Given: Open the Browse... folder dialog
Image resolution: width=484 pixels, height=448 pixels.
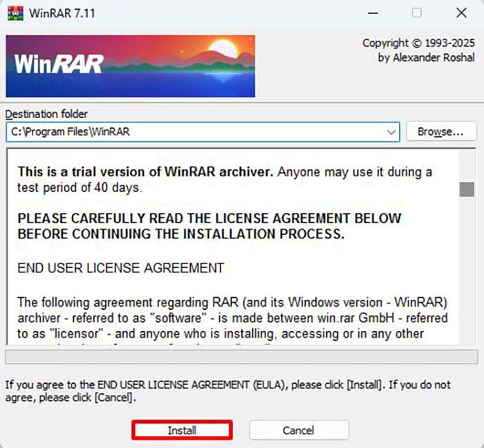Looking at the screenshot, I should (x=441, y=132).
